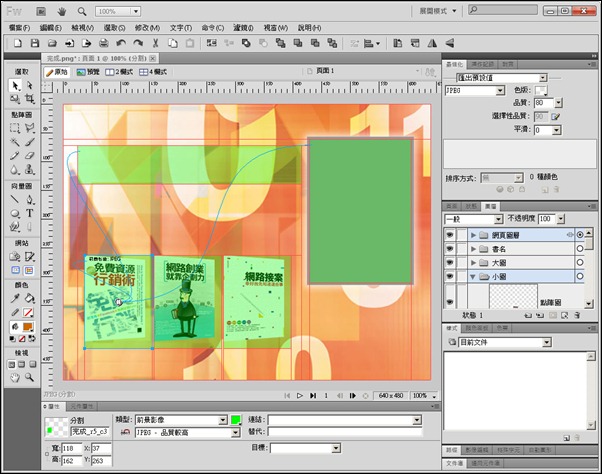Hide the 書名 layer with eye icon
Viewport: 602px width, 474px height.
(x=451, y=248)
